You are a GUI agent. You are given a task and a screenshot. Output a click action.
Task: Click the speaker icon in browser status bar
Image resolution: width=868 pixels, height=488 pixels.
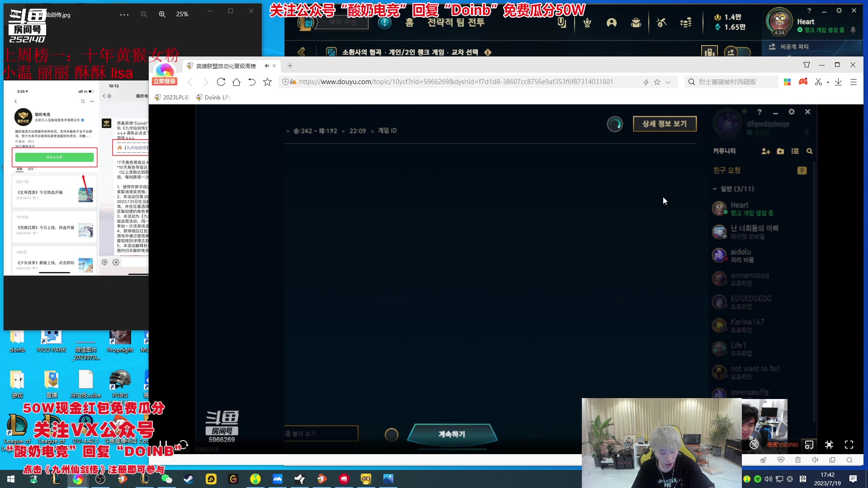815,460
